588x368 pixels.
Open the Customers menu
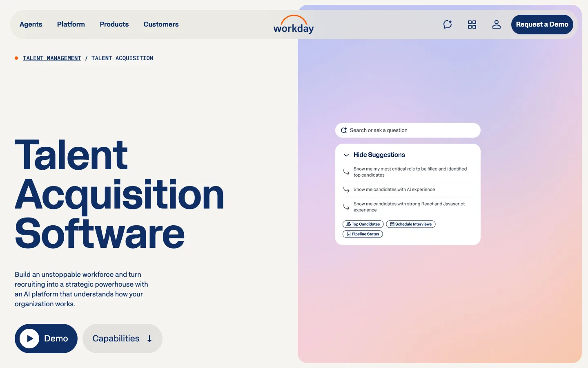161,25
